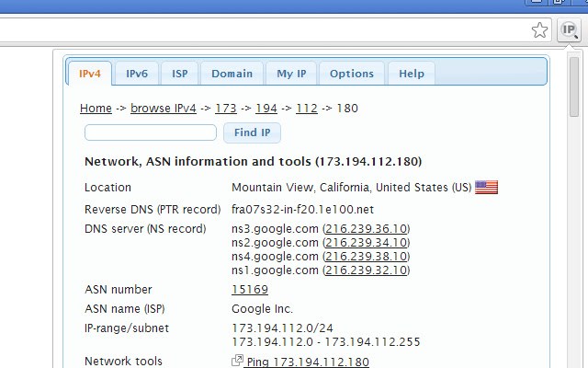Click the Ping 173.194.112.180 link
Viewport: 588px width, 368px height.
[308, 362]
